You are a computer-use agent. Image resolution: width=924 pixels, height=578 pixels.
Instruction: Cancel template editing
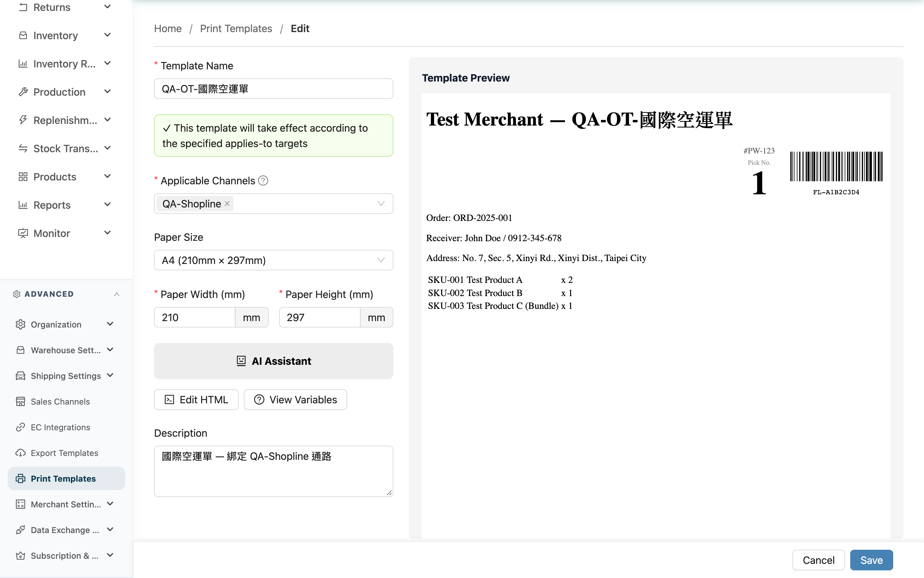point(819,560)
